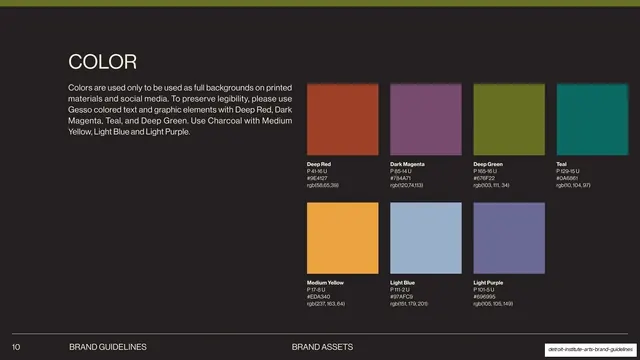Viewport: 640px width, 360px height.
Task: Click the Light Blue color swatch
Action: point(426,238)
